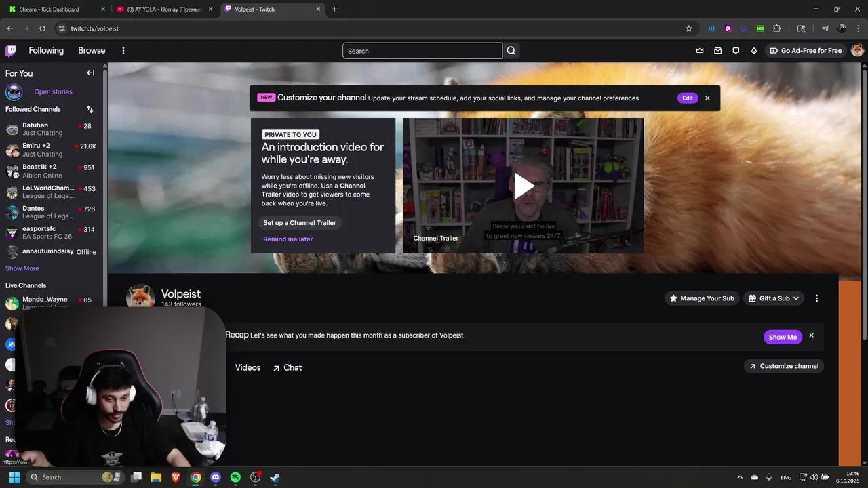The height and width of the screenshot is (488, 868).
Task: Show hidden system tray icons
Action: pyautogui.click(x=740, y=477)
